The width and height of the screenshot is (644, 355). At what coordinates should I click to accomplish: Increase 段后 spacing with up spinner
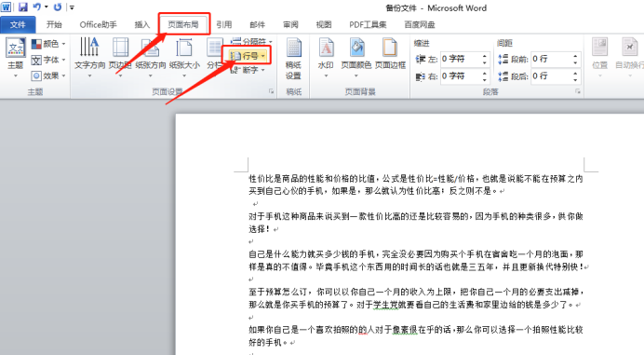575,73
